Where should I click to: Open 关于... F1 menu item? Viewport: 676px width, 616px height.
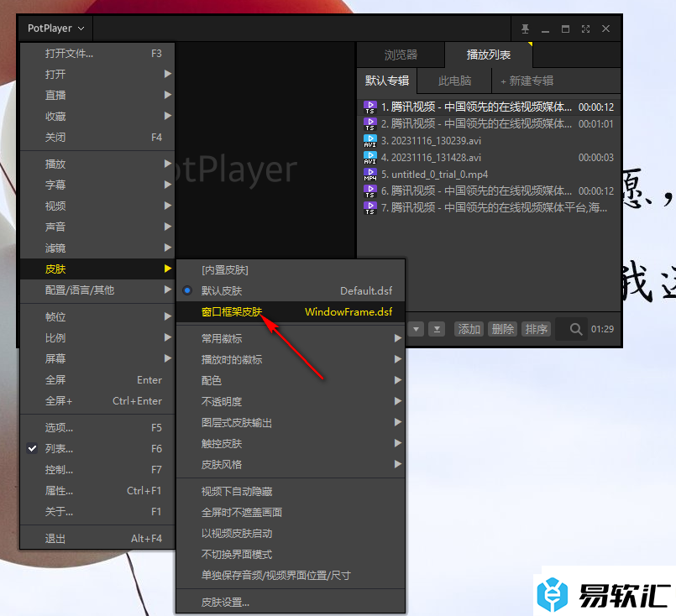(x=97, y=512)
